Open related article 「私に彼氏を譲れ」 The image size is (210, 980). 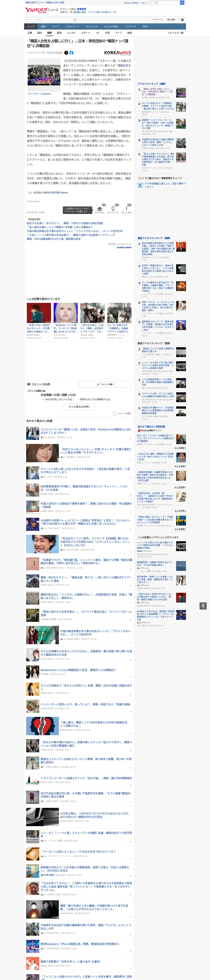point(60,227)
